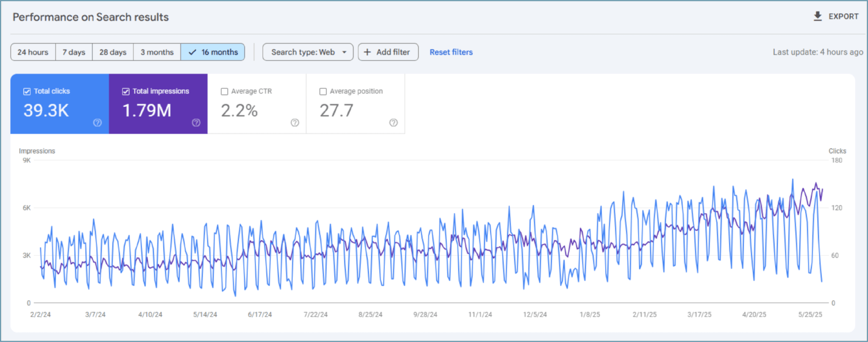Open the Search type: Web dropdown
The image size is (868, 342).
(308, 52)
